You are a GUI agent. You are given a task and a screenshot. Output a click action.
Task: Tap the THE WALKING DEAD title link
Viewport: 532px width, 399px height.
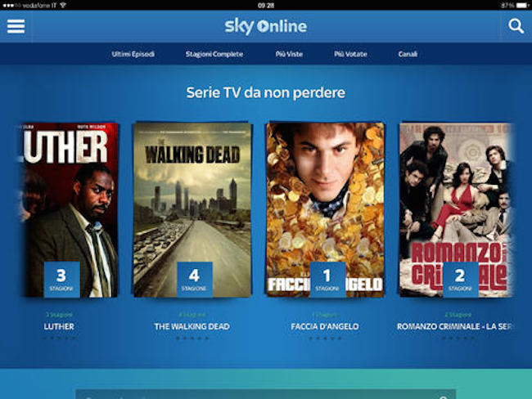[x=192, y=326]
